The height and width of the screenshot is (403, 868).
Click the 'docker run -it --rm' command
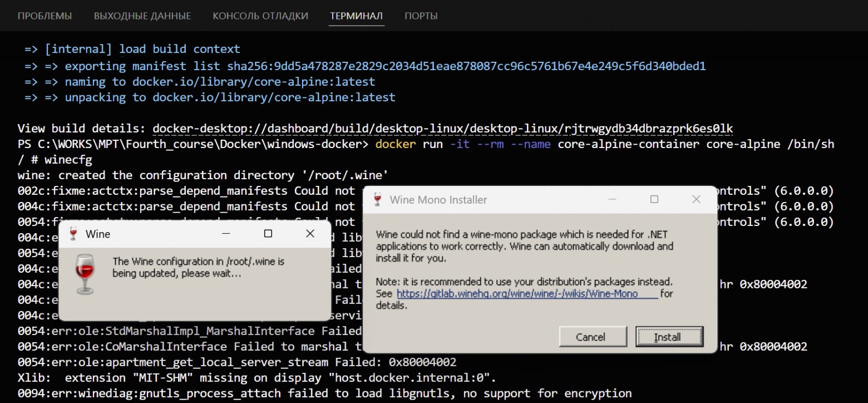click(605, 144)
